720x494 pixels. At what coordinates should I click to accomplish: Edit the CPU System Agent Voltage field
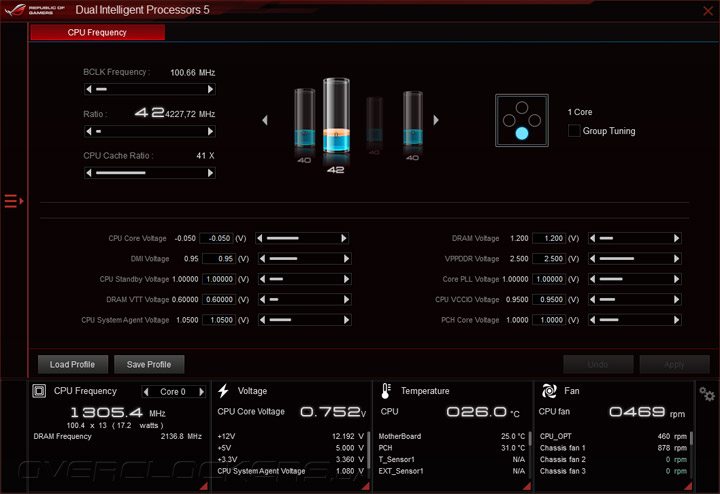click(x=219, y=320)
